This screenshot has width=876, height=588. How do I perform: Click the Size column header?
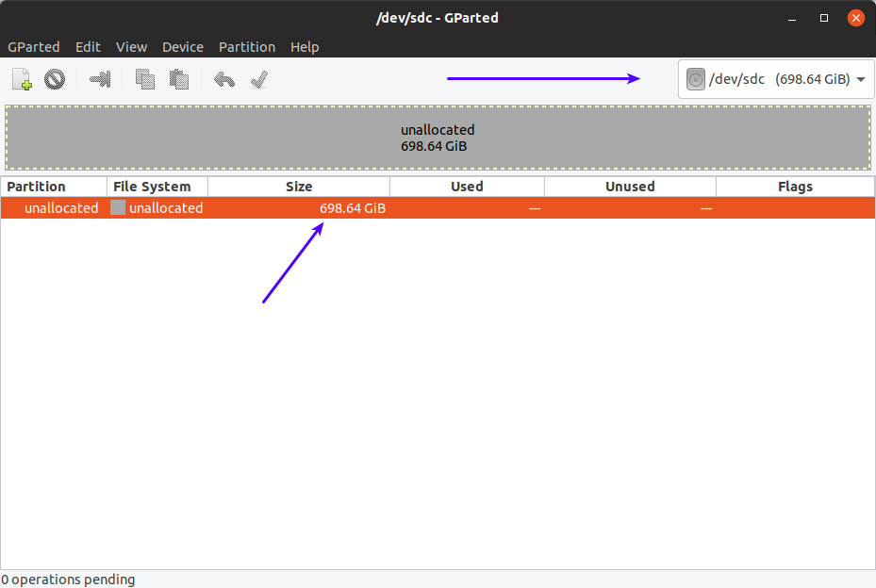[299, 187]
